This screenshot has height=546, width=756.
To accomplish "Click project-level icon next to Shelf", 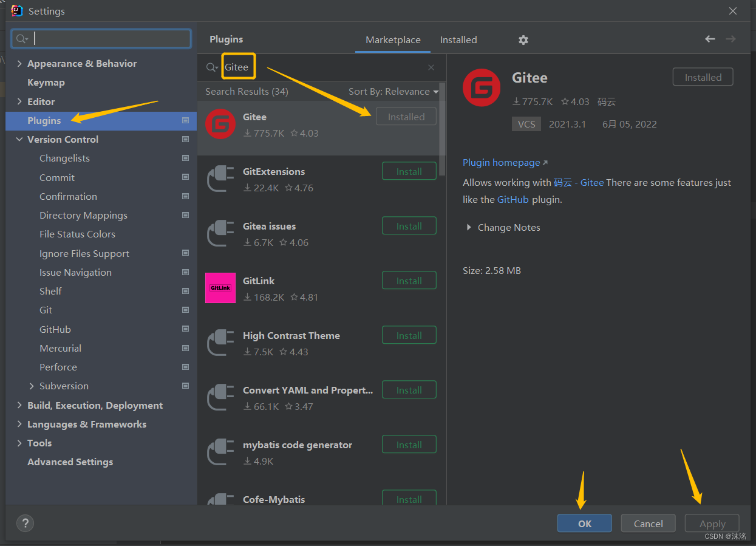I will [185, 291].
